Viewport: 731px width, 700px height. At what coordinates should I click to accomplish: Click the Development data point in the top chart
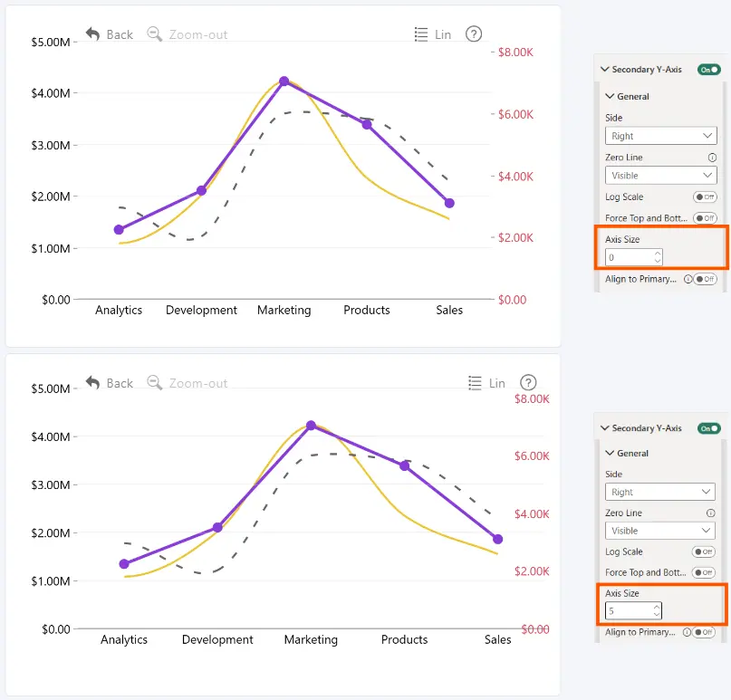201,190
